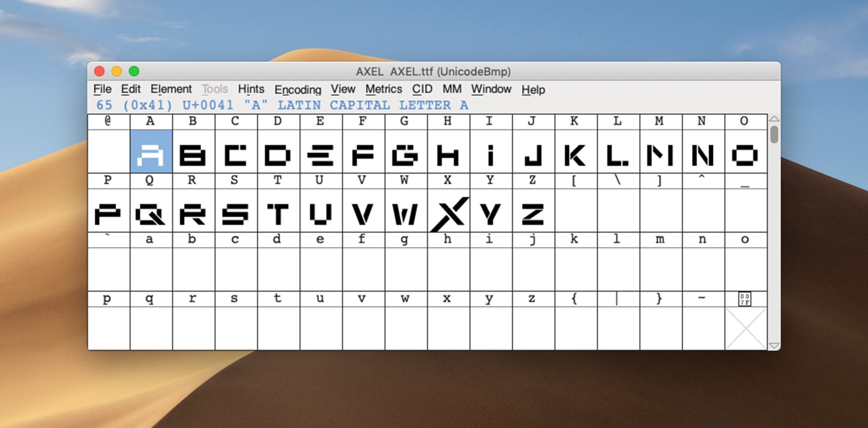Open the Help menu

tap(533, 90)
